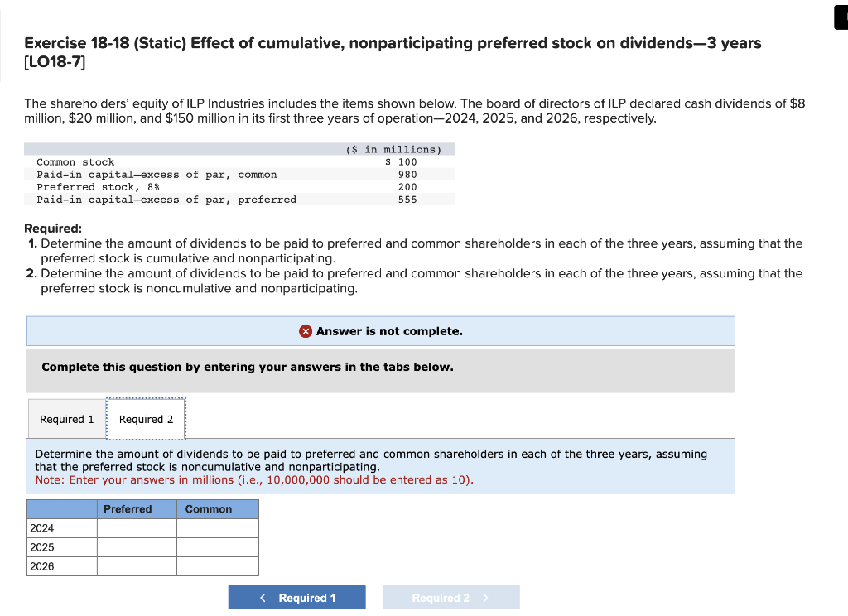
Task: Click the 2024 row label in the answer table
Action: [43, 527]
